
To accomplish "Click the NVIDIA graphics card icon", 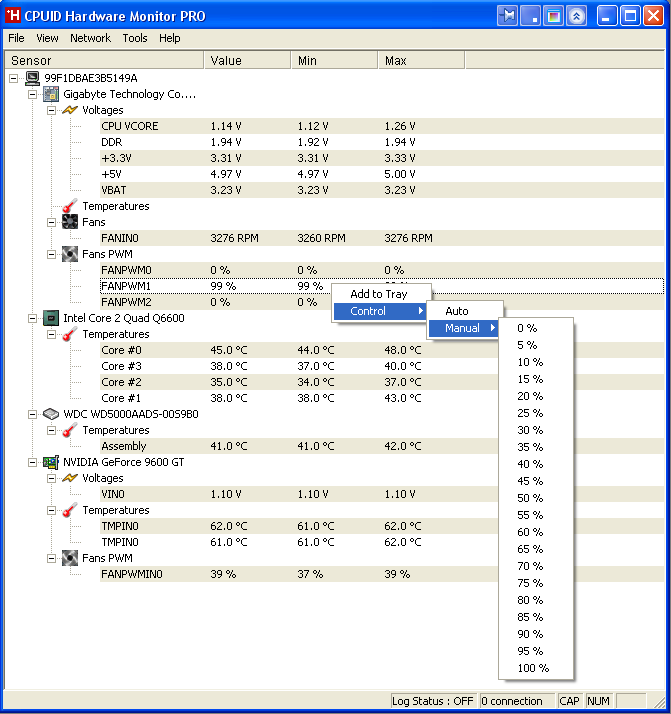I will click(51, 462).
